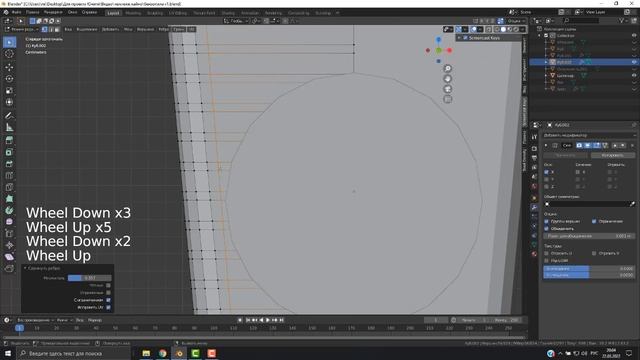This screenshot has height=360, width=640.
Task: Select the Scale tool
Action: coord(9,90)
